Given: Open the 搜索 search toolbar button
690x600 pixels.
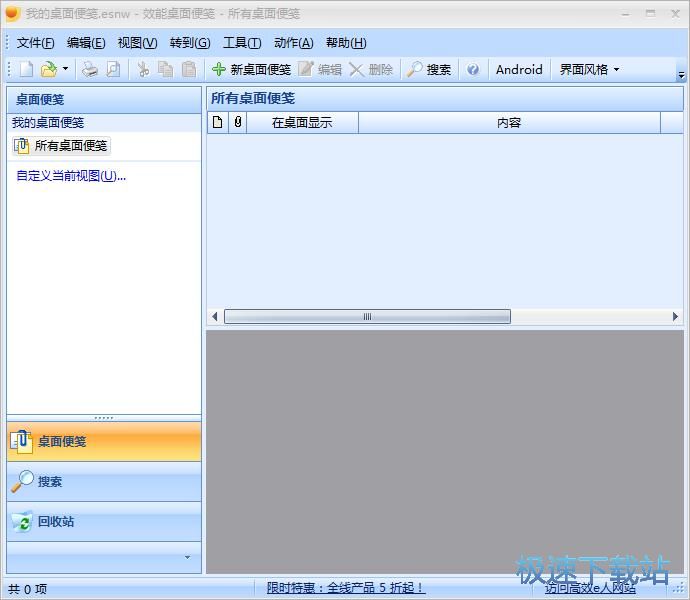Looking at the screenshot, I should pos(429,69).
